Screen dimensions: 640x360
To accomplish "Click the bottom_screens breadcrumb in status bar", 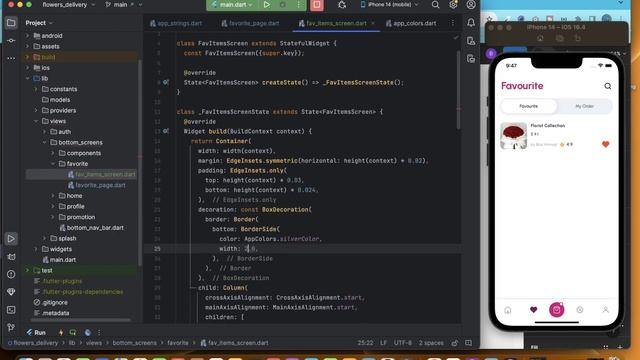I will (x=134, y=343).
